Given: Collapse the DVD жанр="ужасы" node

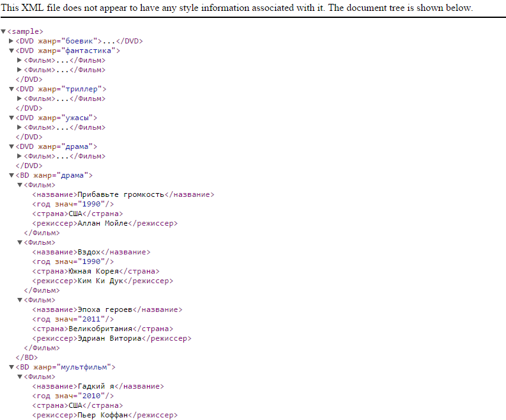Looking at the screenshot, I should pyautogui.click(x=11, y=118).
